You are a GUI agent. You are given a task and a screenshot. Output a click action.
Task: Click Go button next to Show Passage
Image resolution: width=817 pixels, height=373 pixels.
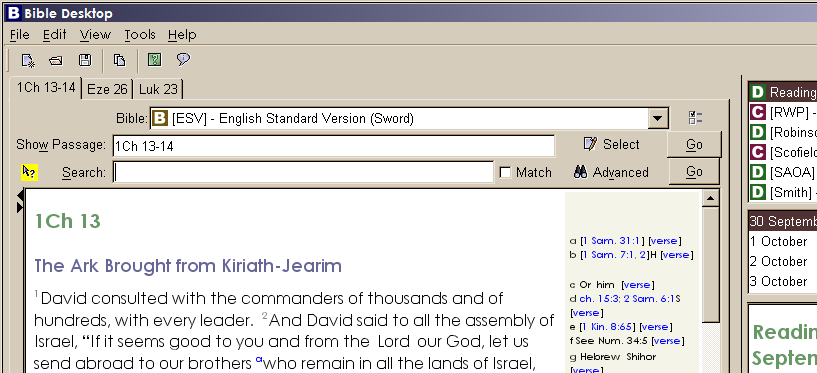point(694,144)
